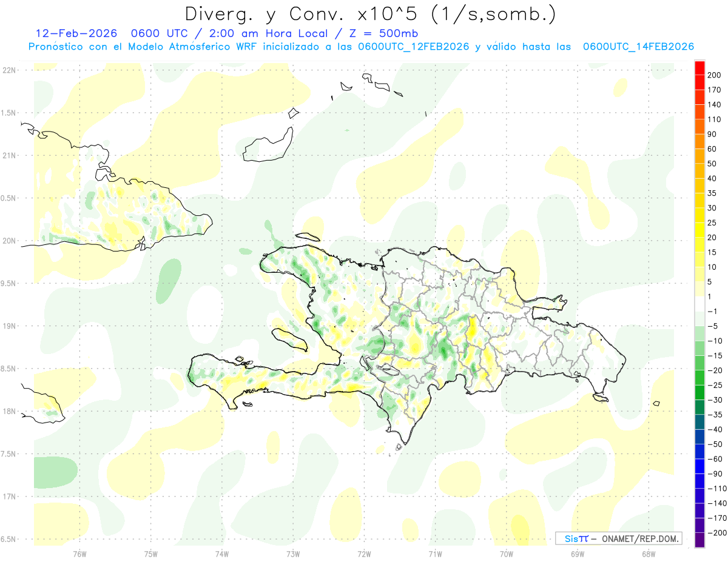Click the "6.5N" latitude label
This screenshot has width=728, height=562.
point(9,539)
